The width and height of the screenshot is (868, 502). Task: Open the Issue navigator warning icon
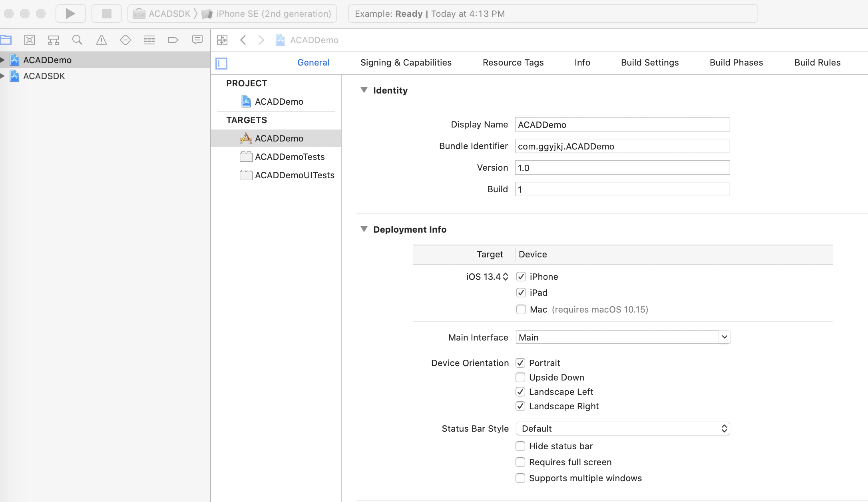102,40
